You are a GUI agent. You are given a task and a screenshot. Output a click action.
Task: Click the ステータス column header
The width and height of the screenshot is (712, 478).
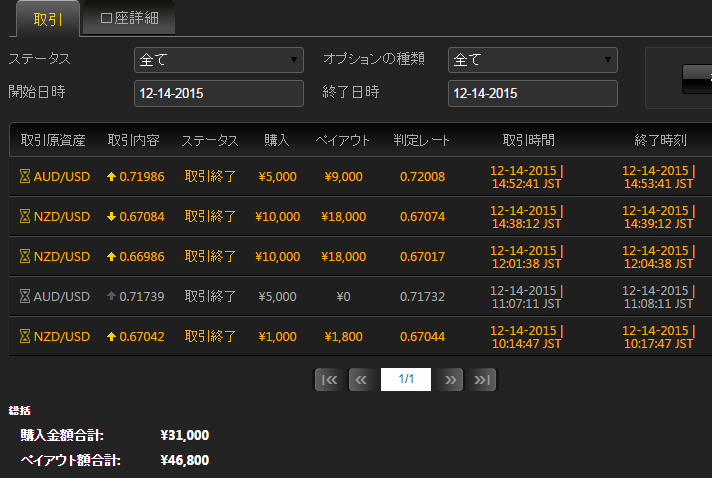click(x=210, y=141)
